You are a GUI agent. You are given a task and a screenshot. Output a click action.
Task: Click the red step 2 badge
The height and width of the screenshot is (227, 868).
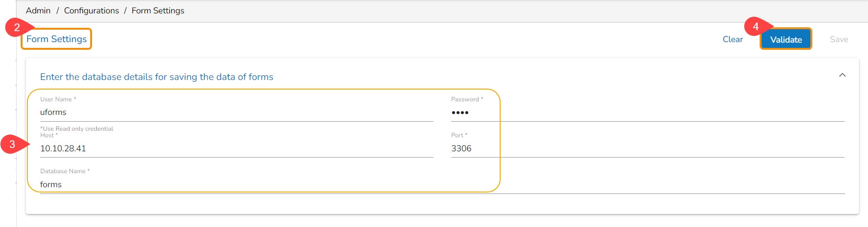(x=17, y=28)
